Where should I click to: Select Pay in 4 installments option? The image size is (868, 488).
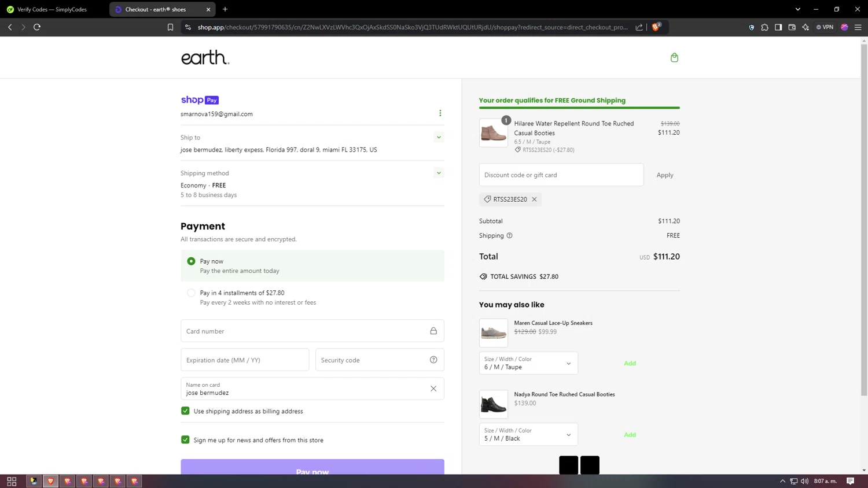(191, 293)
